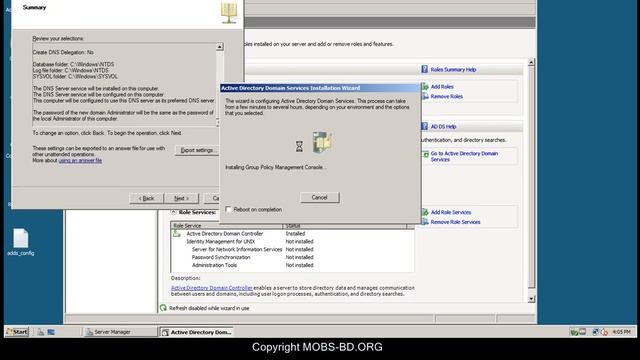
Task: Open Go to Active Directory Domain Services link
Action: click(464, 157)
